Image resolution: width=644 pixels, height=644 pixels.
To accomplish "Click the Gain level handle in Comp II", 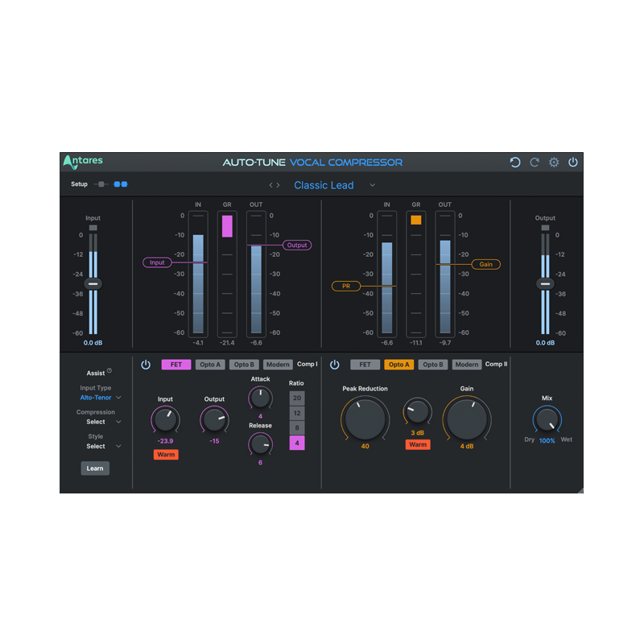I will (486, 265).
